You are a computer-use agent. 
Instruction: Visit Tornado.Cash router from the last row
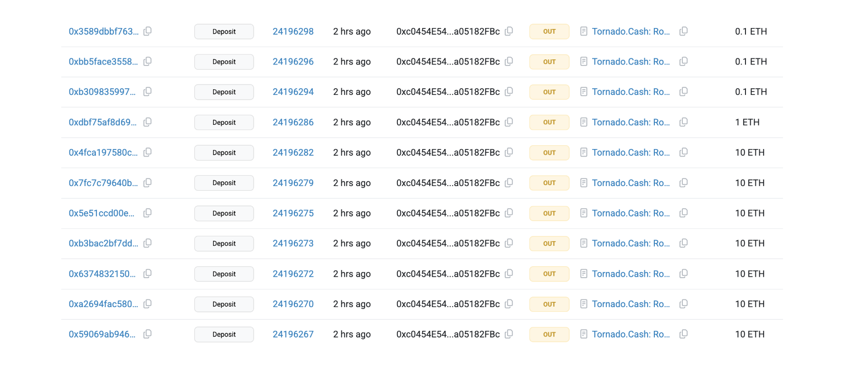tap(631, 334)
